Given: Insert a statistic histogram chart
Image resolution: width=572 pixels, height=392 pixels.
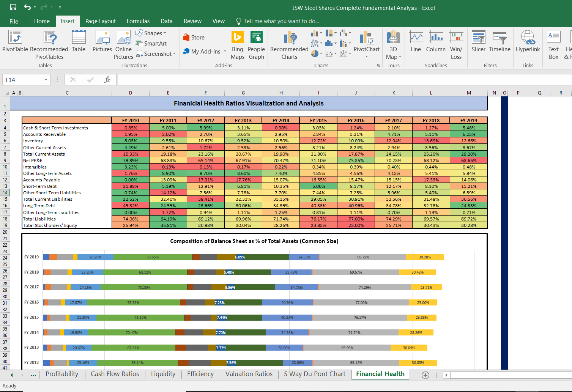Looking at the screenshot, I should click(x=331, y=43).
